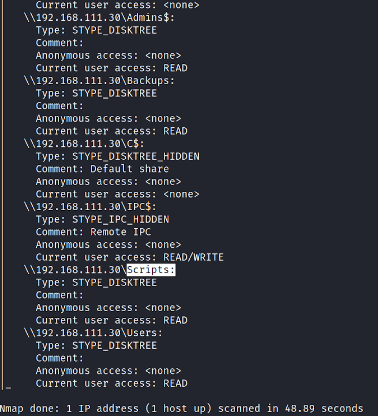Click the Comment: Remote IPC line
Screen dimensions: 378x416
click(93, 232)
